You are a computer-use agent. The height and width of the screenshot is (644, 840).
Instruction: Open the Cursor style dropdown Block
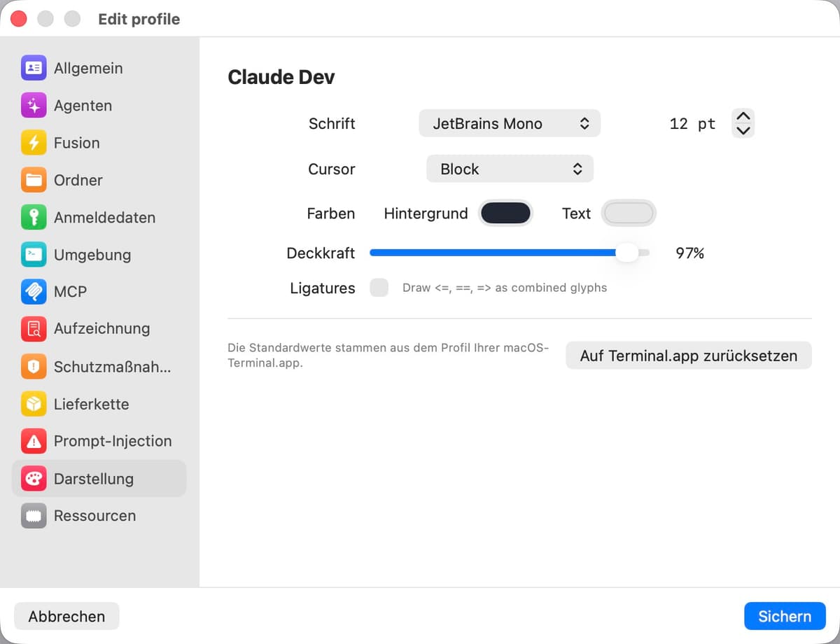pyautogui.click(x=510, y=169)
